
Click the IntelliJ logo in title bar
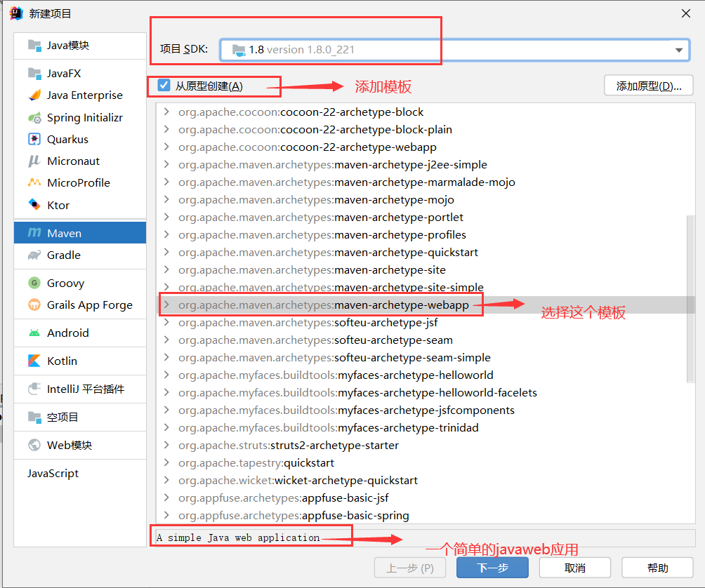point(16,13)
